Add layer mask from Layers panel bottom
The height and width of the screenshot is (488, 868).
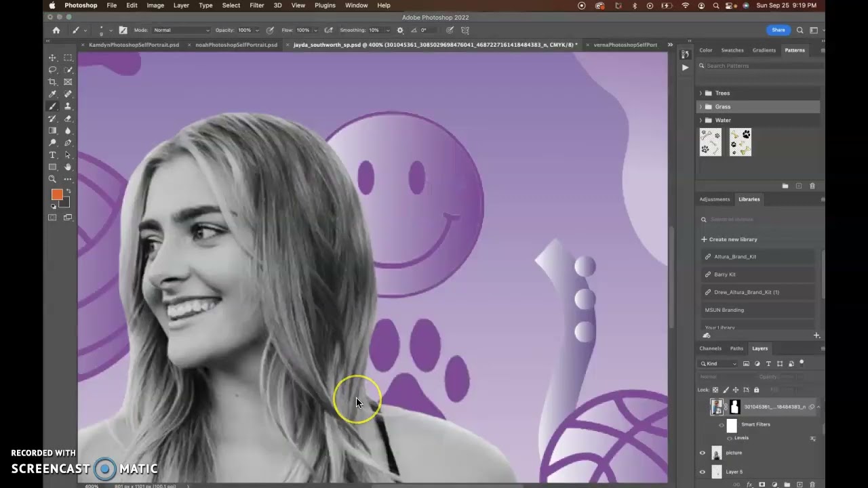[x=762, y=485]
